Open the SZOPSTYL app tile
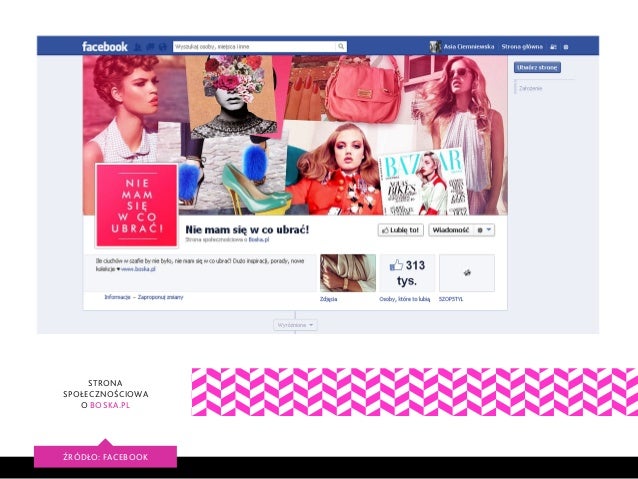Image resolution: width=638 pixels, height=479 pixels. click(x=467, y=273)
